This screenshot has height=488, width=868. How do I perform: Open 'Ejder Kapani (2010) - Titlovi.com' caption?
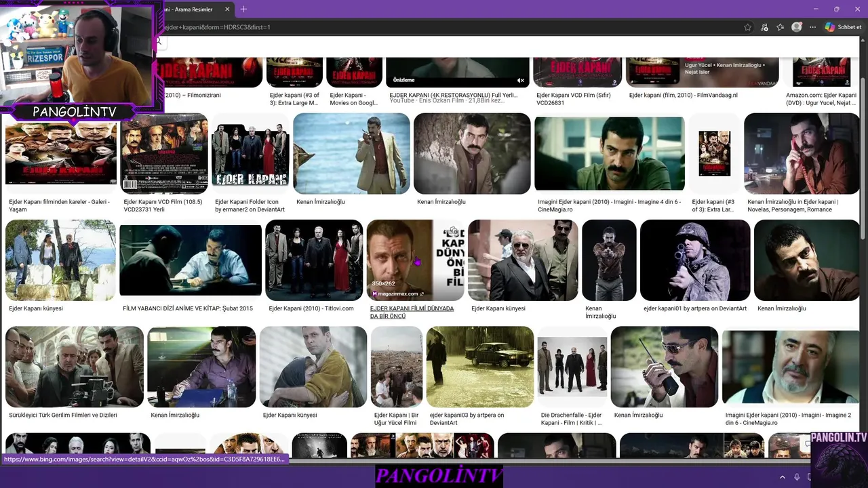coord(311,308)
